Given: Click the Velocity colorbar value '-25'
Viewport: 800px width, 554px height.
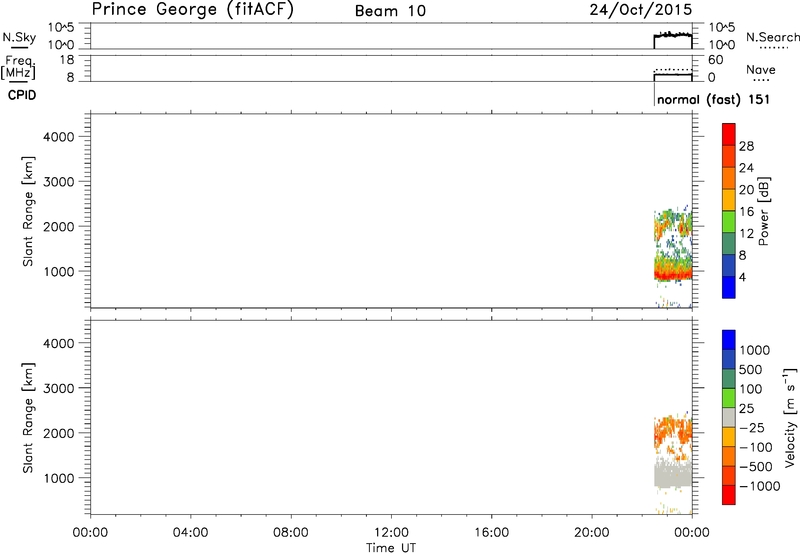Looking at the screenshot, I should pos(752,428).
